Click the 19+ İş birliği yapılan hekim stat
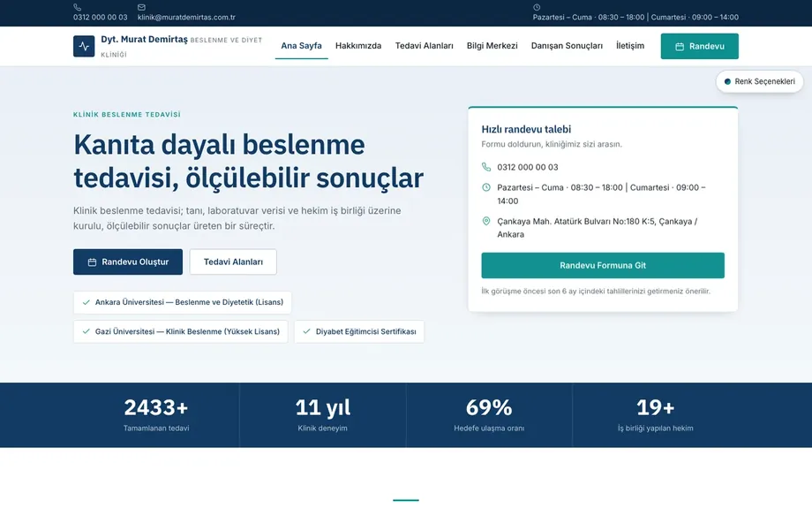Viewport: 812px width, 508px height. tap(655, 414)
